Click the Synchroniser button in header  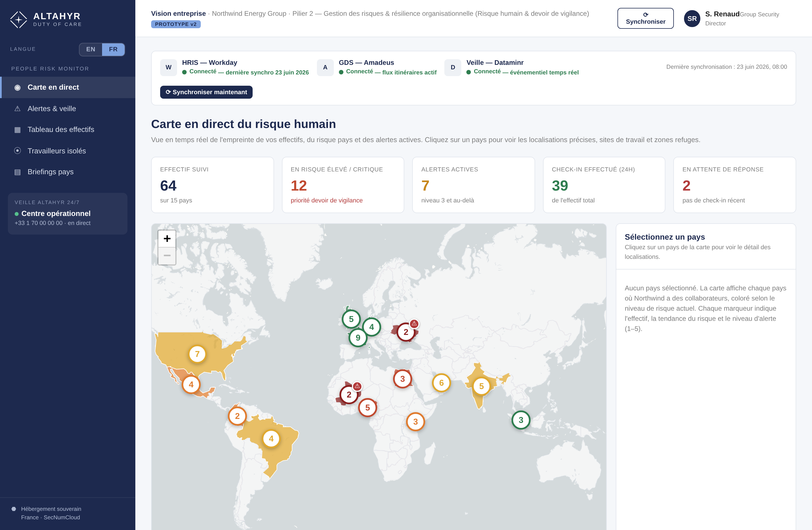(645, 18)
